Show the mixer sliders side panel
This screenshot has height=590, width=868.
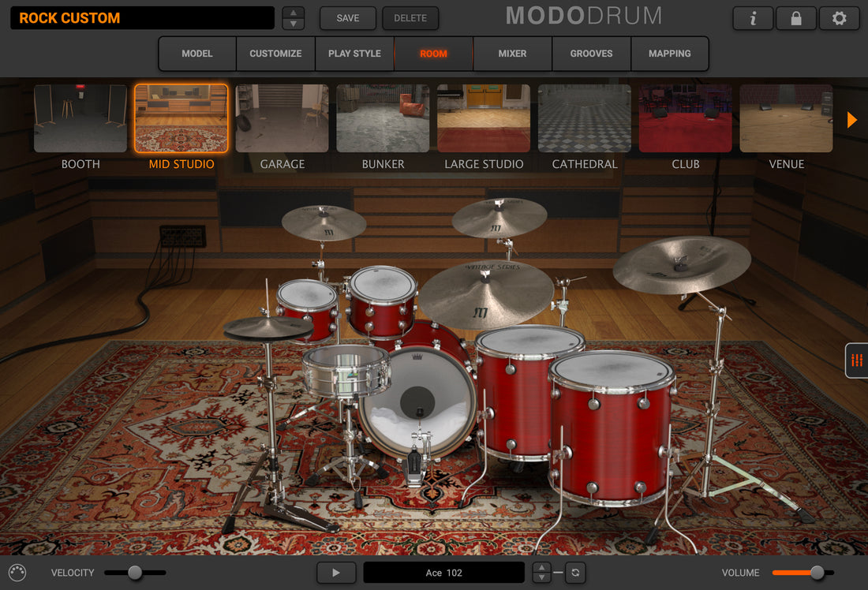coord(857,360)
